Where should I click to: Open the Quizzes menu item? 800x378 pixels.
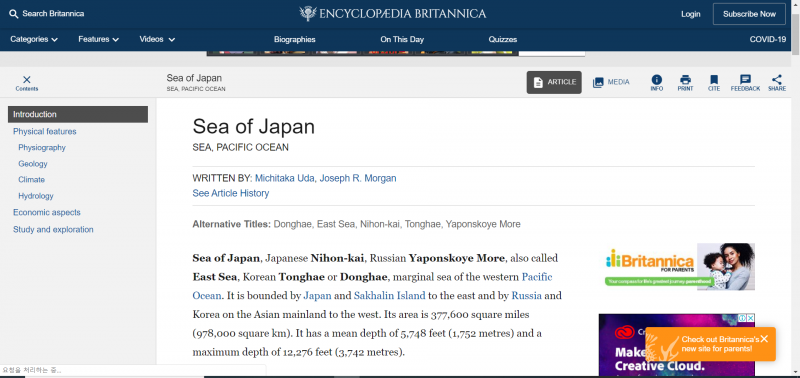pos(503,39)
